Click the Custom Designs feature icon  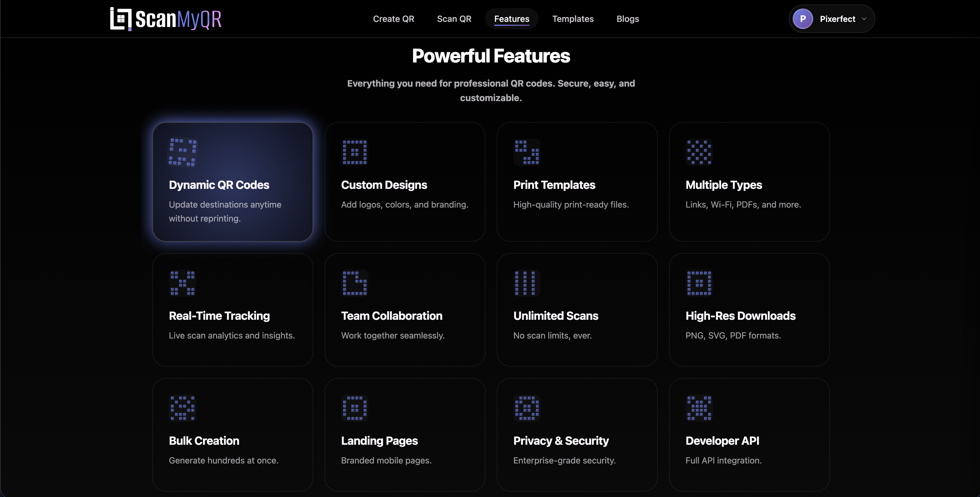[354, 152]
